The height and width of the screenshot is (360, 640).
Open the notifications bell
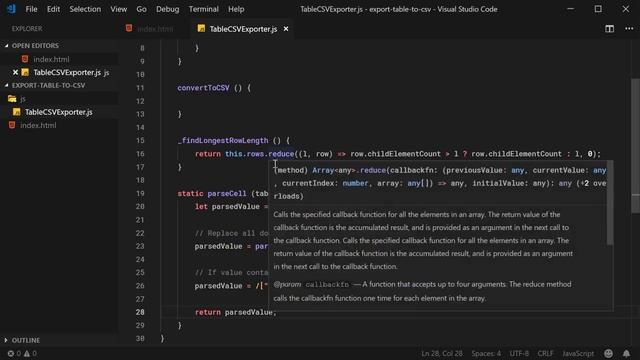pos(626,353)
